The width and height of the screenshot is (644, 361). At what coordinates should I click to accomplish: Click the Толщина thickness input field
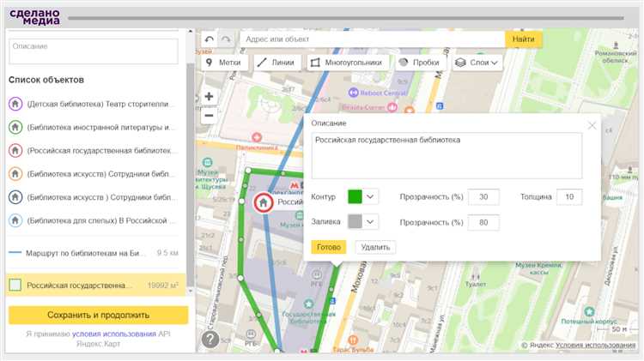click(568, 196)
